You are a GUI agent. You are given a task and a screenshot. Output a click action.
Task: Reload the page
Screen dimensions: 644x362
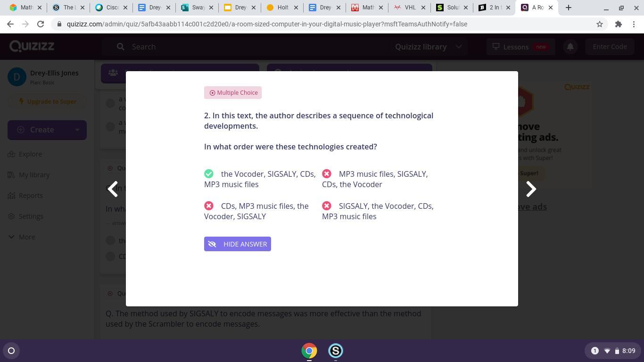coord(41,24)
